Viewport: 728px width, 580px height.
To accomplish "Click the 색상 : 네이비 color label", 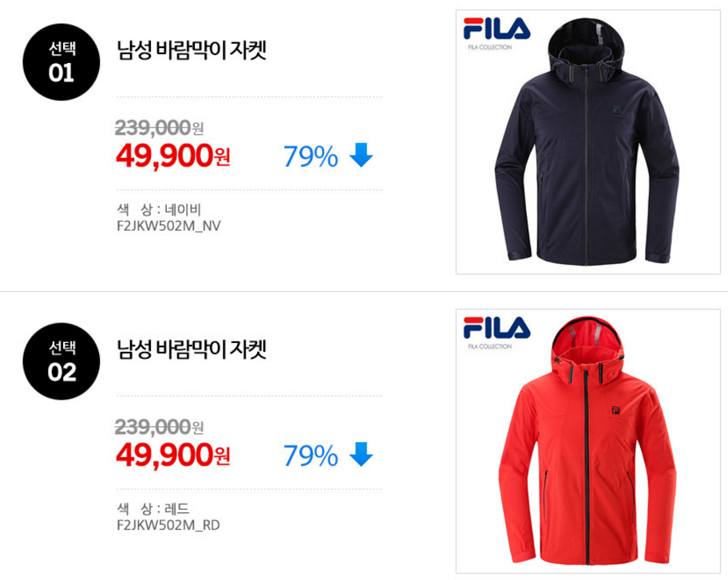I will coord(159,210).
